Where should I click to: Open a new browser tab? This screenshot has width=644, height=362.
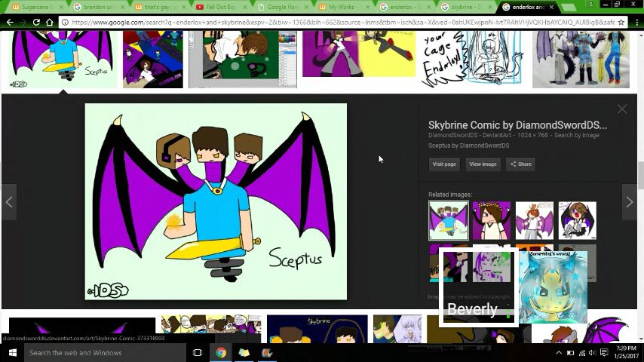point(569,7)
